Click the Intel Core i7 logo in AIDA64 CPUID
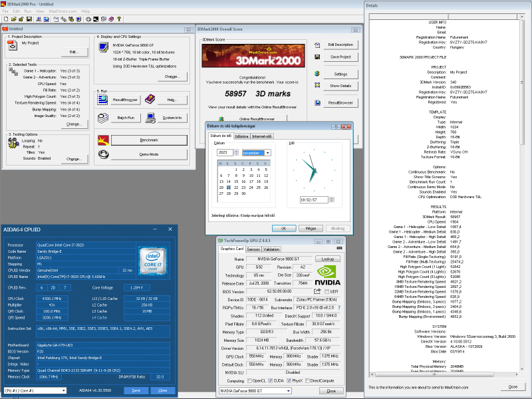The height and width of the screenshot is (399, 532). point(153,261)
